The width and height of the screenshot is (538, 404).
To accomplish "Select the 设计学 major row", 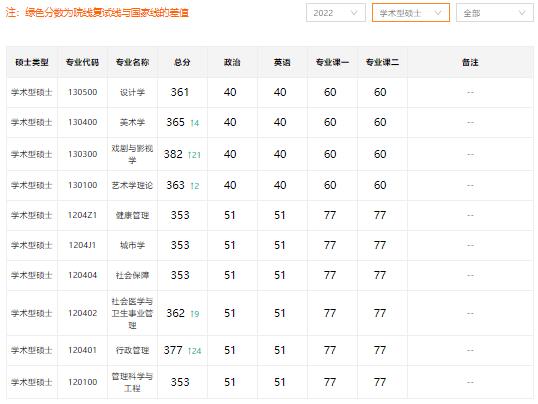I will (x=270, y=92).
